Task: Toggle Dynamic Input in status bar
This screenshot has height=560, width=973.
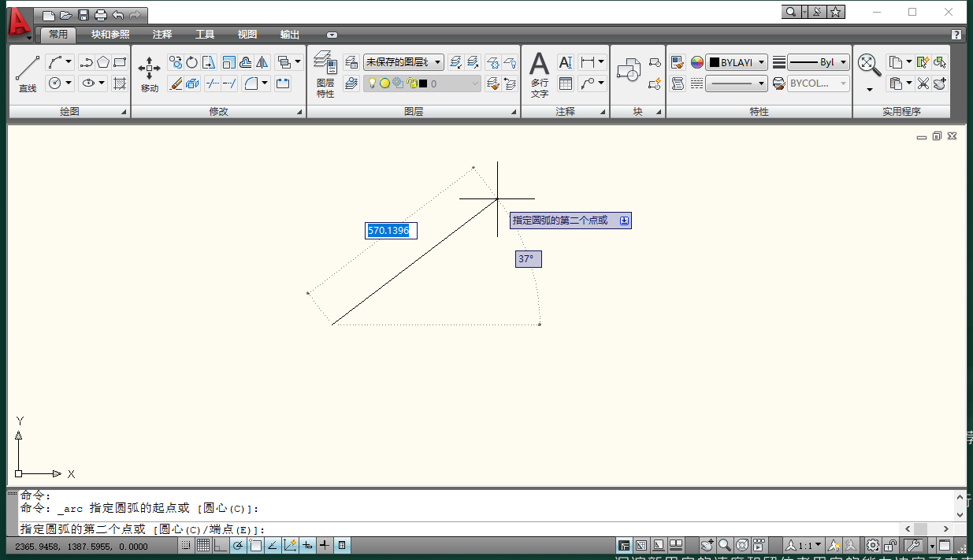Action: 306,545
